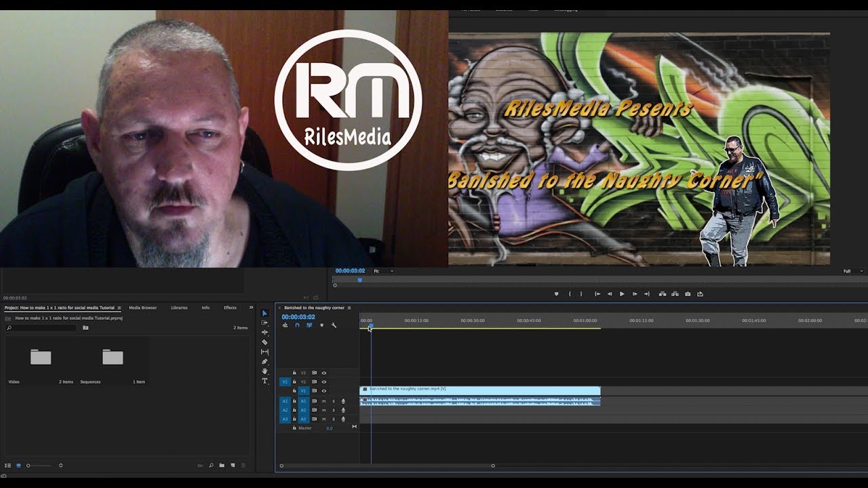868x488 pixels.
Task: Add a marker from the timeline header
Action: click(x=321, y=325)
